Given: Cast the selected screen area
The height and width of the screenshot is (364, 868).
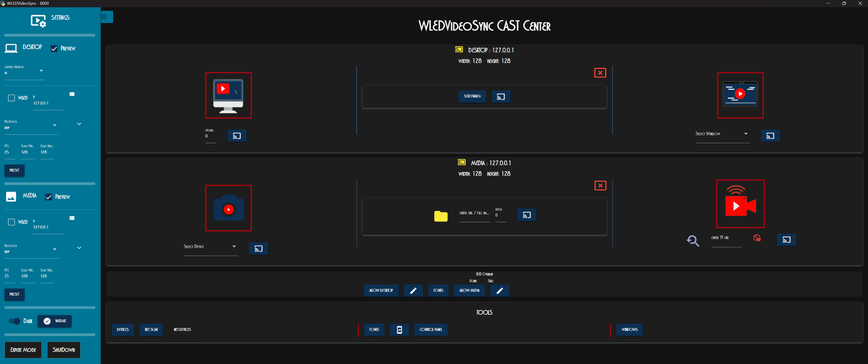Looking at the screenshot, I should coord(501,97).
